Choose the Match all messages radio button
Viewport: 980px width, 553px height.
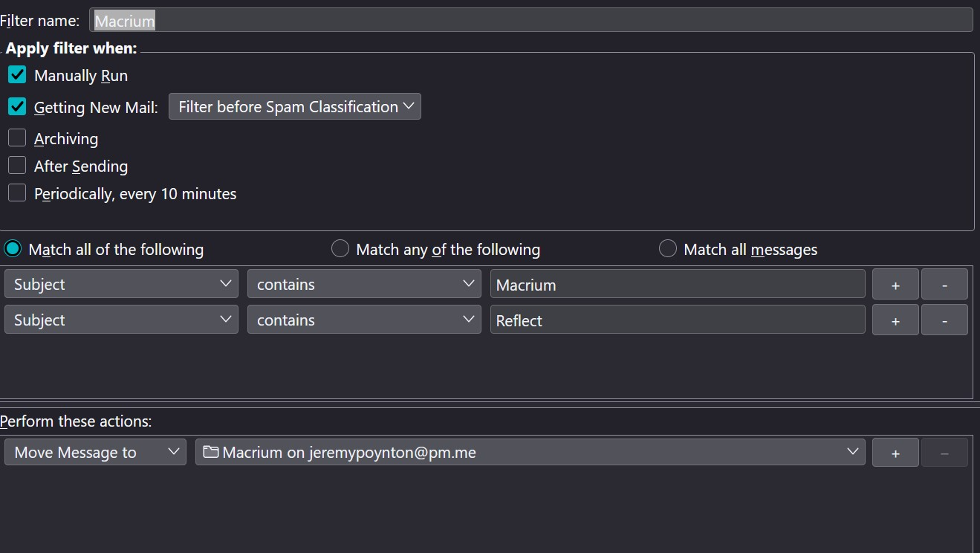[x=668, y=249]
